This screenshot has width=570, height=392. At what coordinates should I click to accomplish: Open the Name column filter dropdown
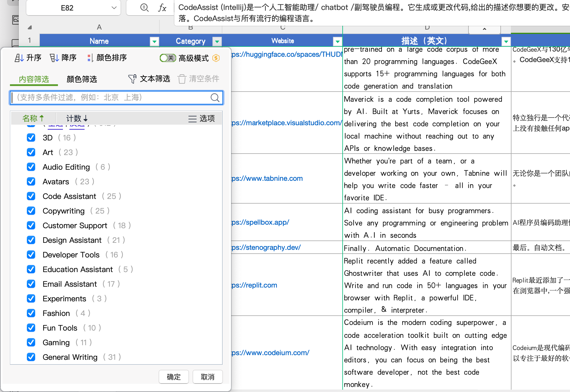(x=154, y=42)
